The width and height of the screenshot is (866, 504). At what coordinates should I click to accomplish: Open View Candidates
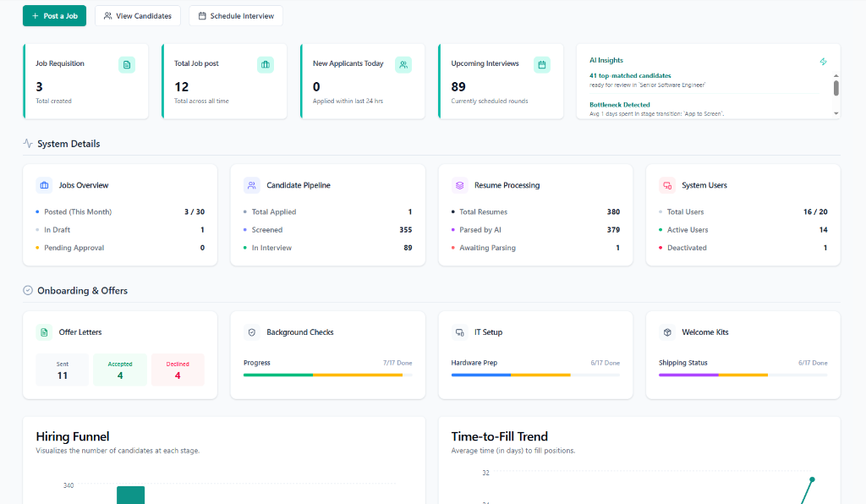pyautogui.click(x=138, y=16)
